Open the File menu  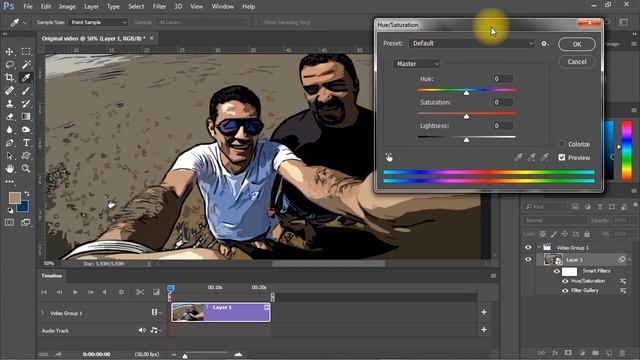(x=28, y=7)
